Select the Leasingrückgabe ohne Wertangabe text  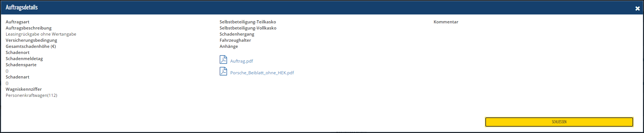coord(41,34)
